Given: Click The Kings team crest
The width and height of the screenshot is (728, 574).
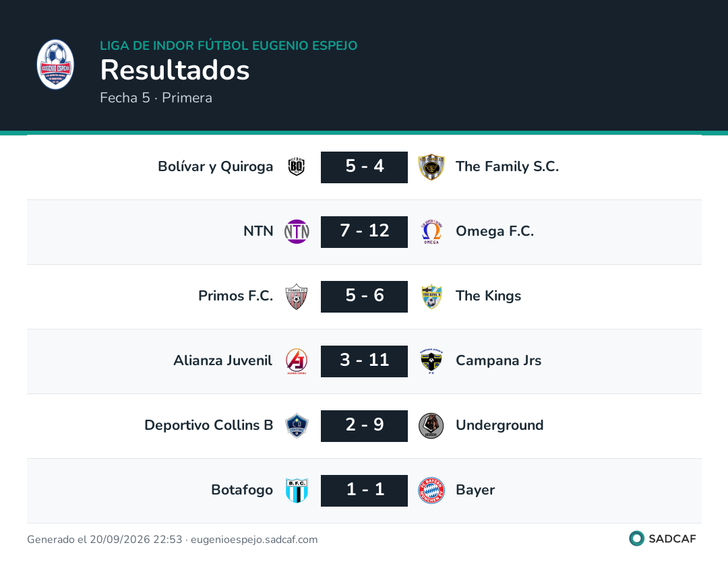Looking at the screenshot, I should click(431, 296).
